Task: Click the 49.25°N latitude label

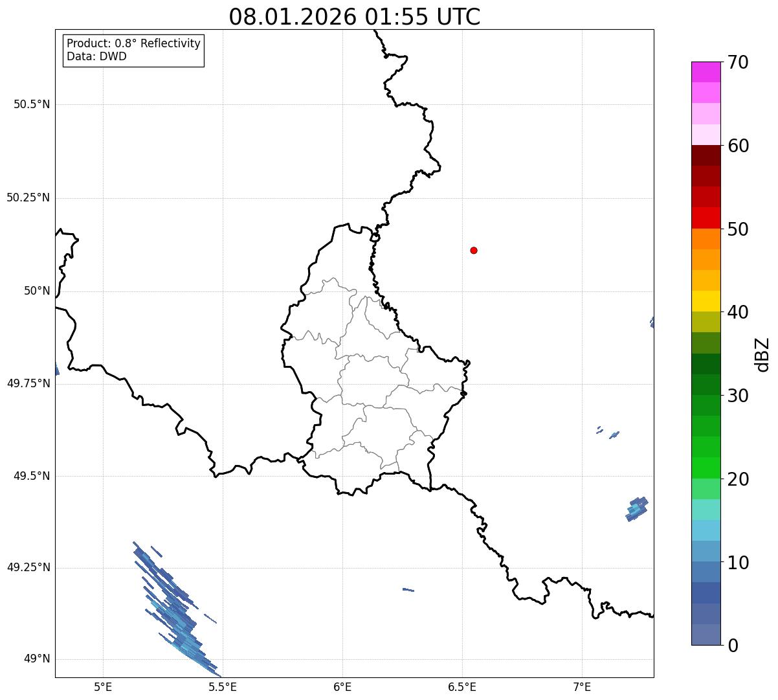Action: (28, 568)
